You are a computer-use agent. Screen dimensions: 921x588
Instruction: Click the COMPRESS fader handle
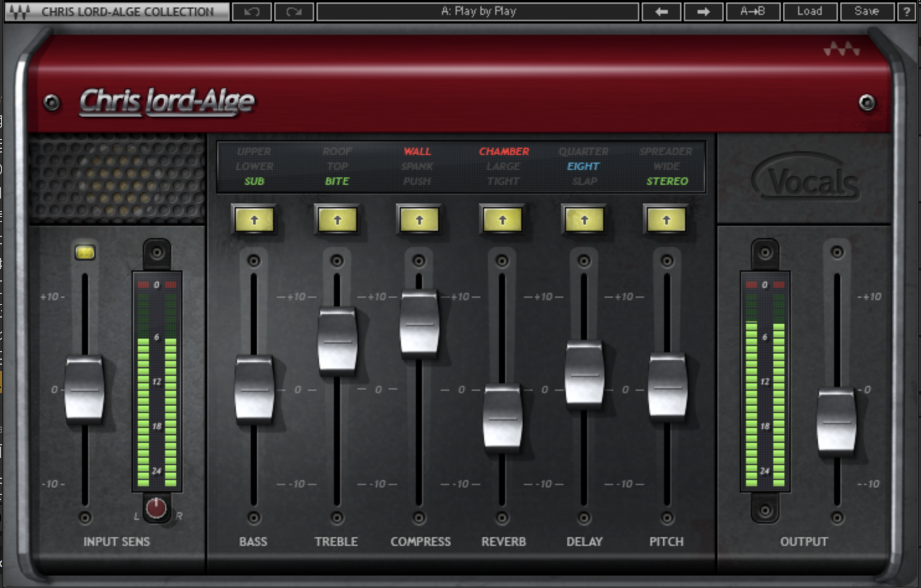[419, 324]
